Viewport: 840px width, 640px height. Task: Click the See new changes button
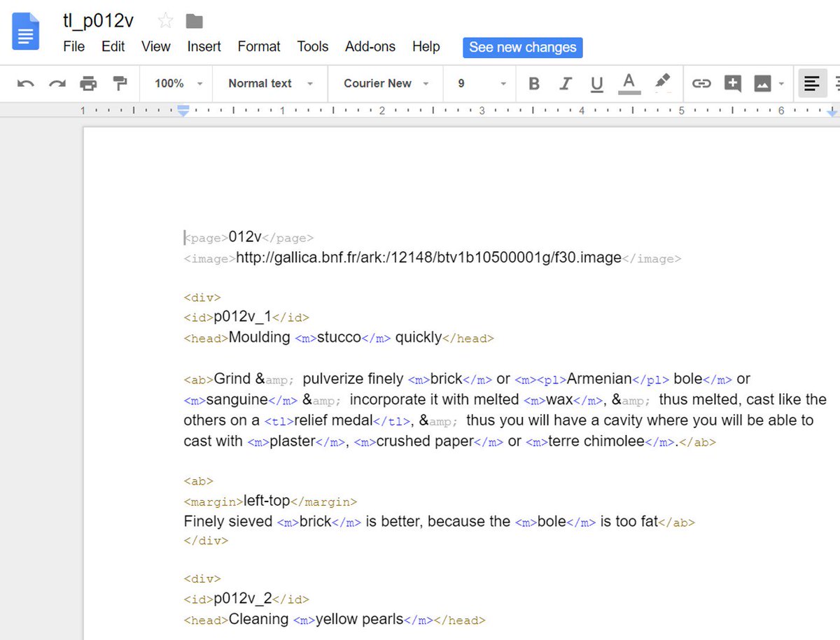523,48
